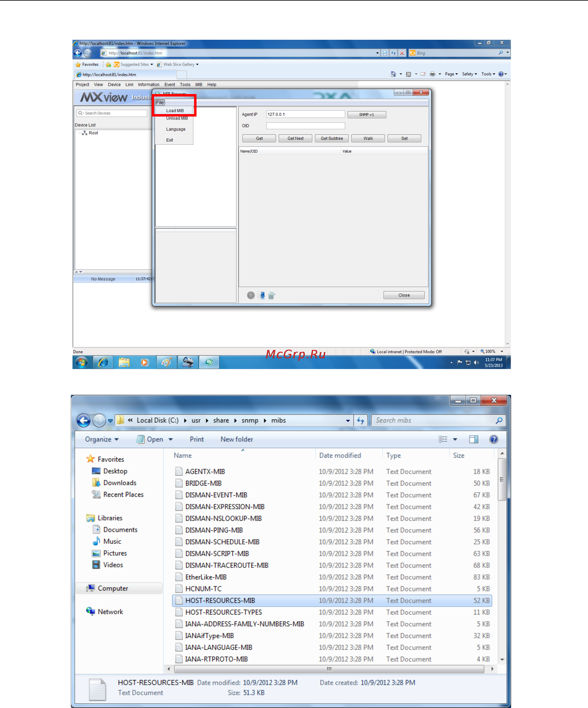Open the IE Page menu dropdown
The image size is (588, 708).
point(452,74)
